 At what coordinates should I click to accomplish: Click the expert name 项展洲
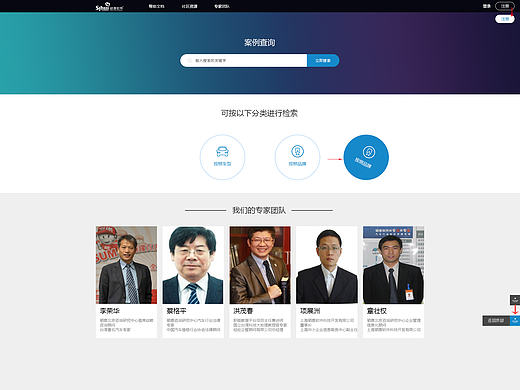tap(310, 311)
